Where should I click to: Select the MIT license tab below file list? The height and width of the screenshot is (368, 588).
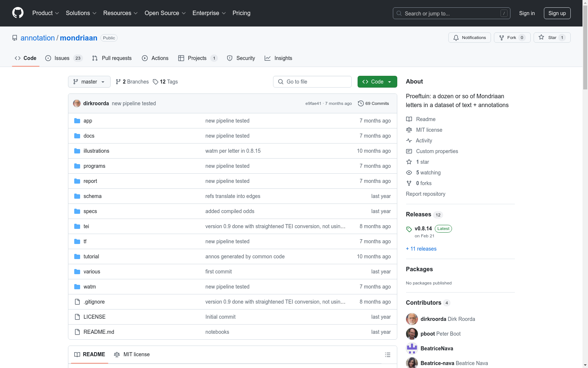click(x=132, y=354)
